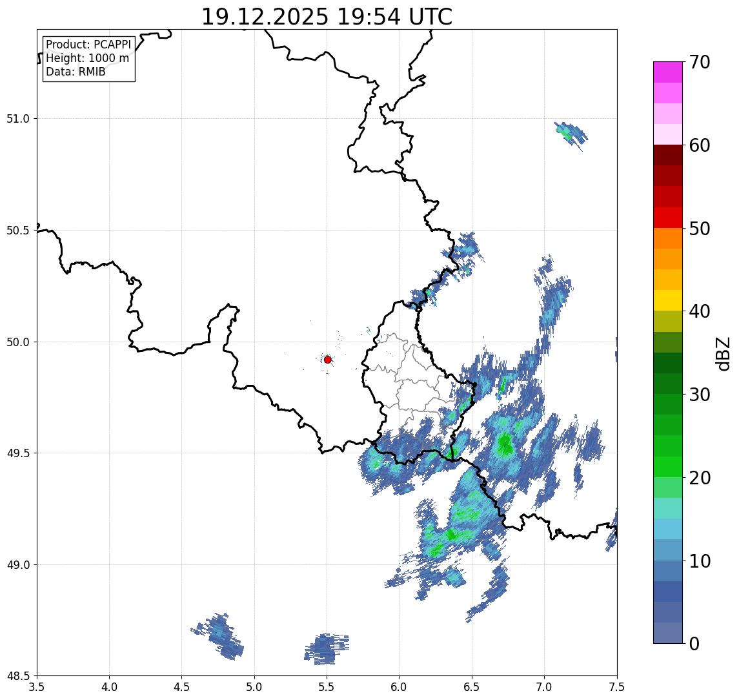Viewport: 739px width, 700px height.
Task: Click the colorbar tick label 50
Action: click(x=700, y=229)
